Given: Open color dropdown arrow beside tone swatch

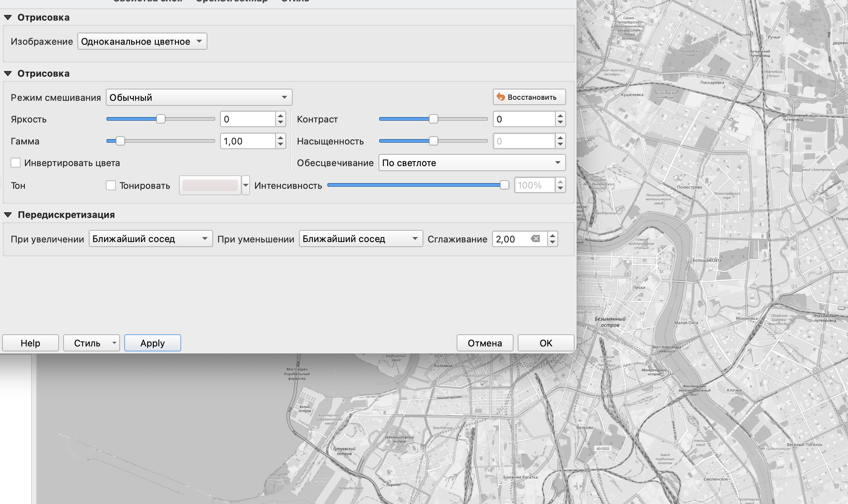Looking at the screenshot, I should [246, 185].
